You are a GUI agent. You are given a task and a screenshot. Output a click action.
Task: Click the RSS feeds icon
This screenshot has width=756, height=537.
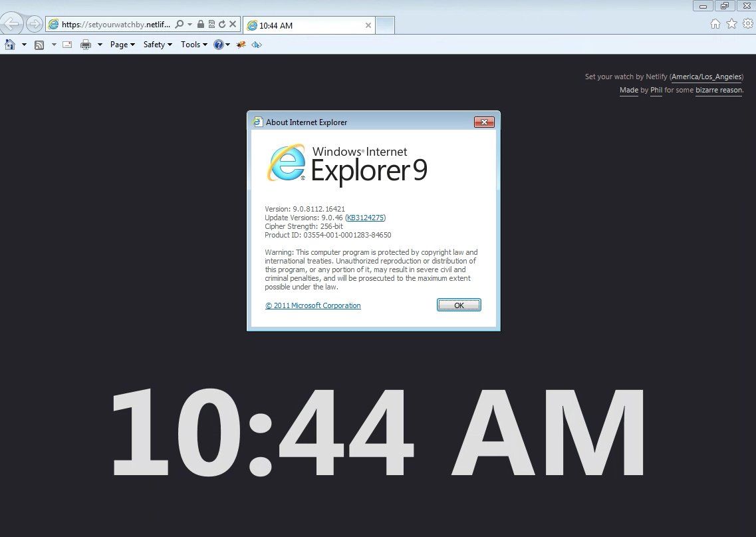39,45
